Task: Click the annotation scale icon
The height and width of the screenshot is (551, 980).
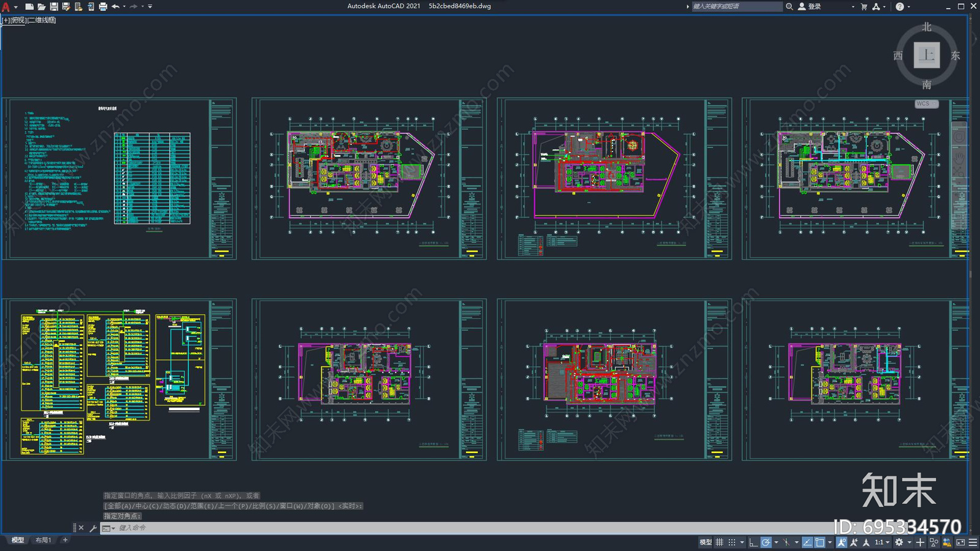Action: pyautogui.click(x=866, y=542)
